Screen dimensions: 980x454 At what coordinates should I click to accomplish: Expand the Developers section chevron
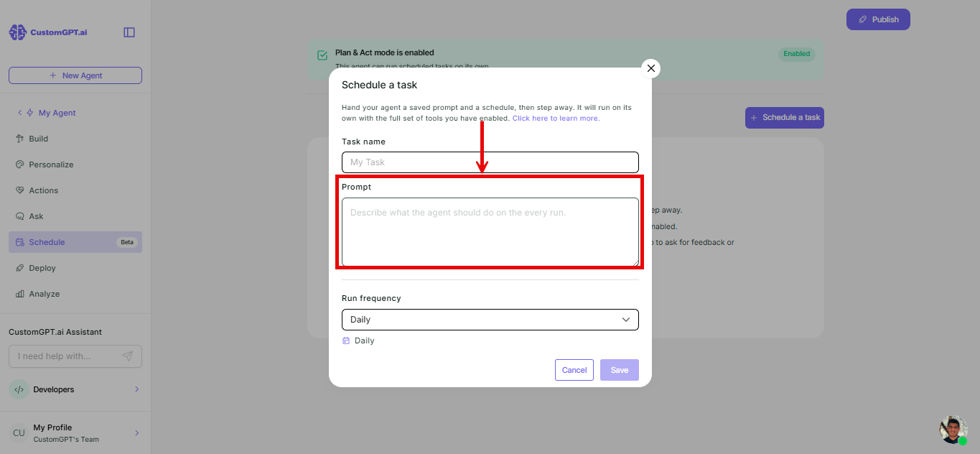137,389
